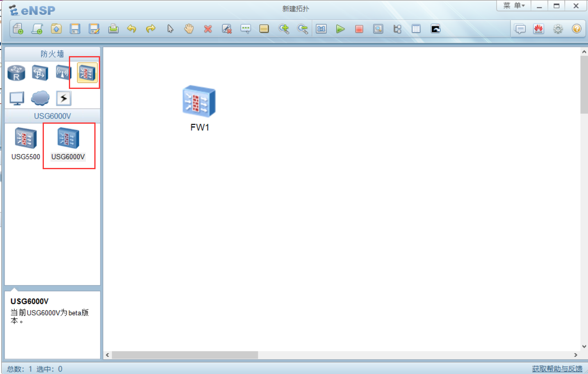
Task: Select the FW1 firewall on the canvas
Action: [x=199, y=101]
